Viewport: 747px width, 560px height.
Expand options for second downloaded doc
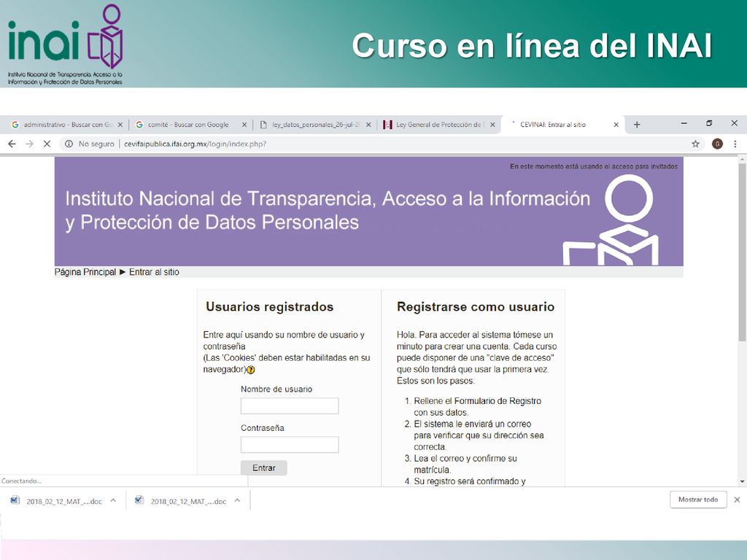238,500
